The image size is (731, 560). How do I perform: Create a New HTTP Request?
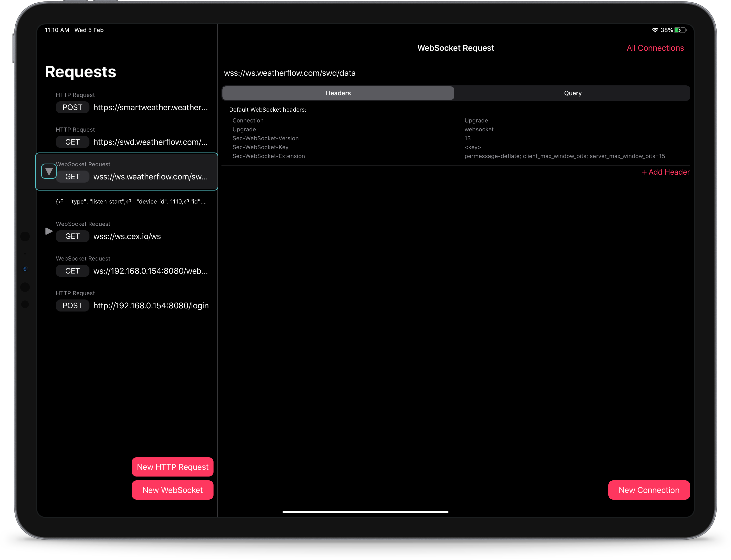click(173, 467)
